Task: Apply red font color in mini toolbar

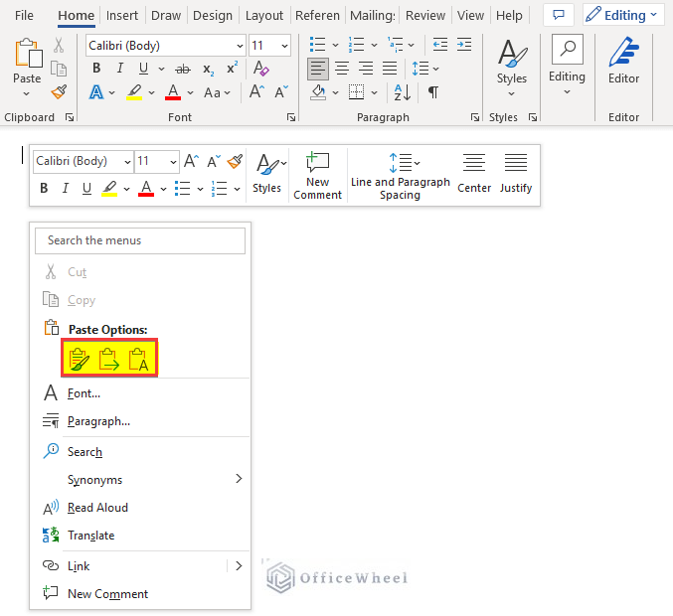Action: coord(146,189)
